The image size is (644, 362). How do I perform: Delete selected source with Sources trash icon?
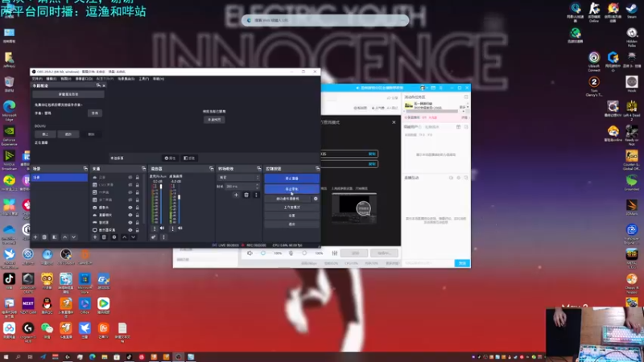click(x=104, y=237)
